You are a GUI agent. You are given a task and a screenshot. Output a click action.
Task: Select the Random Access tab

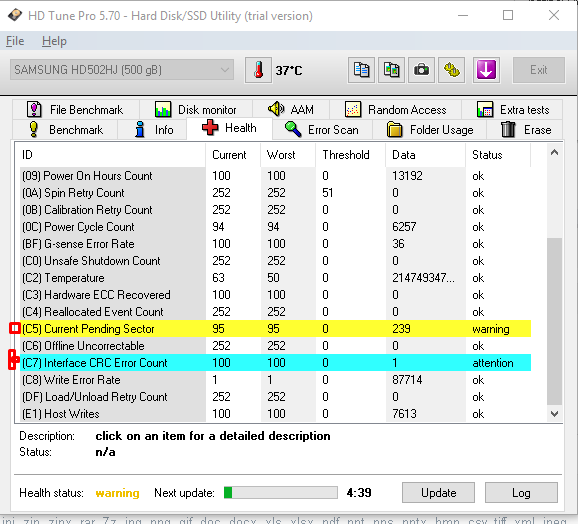click(x=396, y=109)
